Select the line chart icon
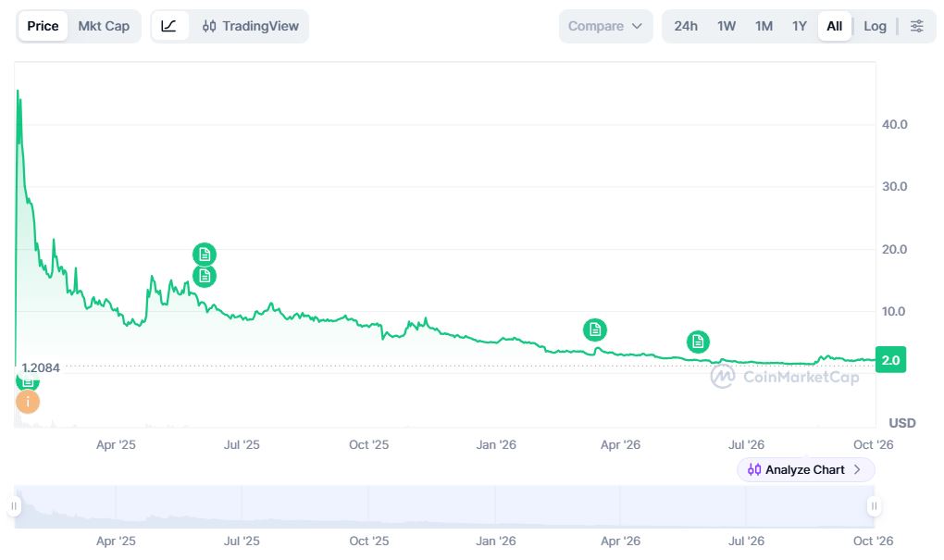Image resolution: width=944 pixels, height=560 pixels. (x=168, y=26)
